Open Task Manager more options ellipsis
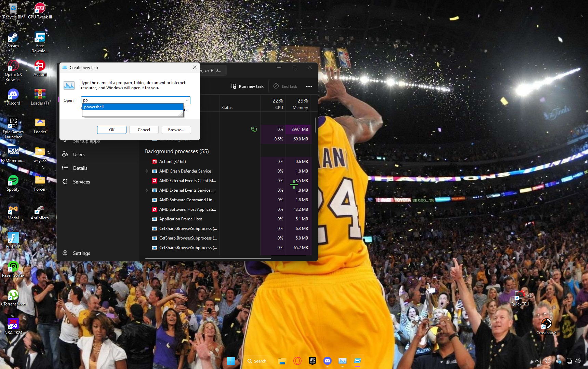The height and width of the screenshot is (369, 588). click(x=309, y=86)
